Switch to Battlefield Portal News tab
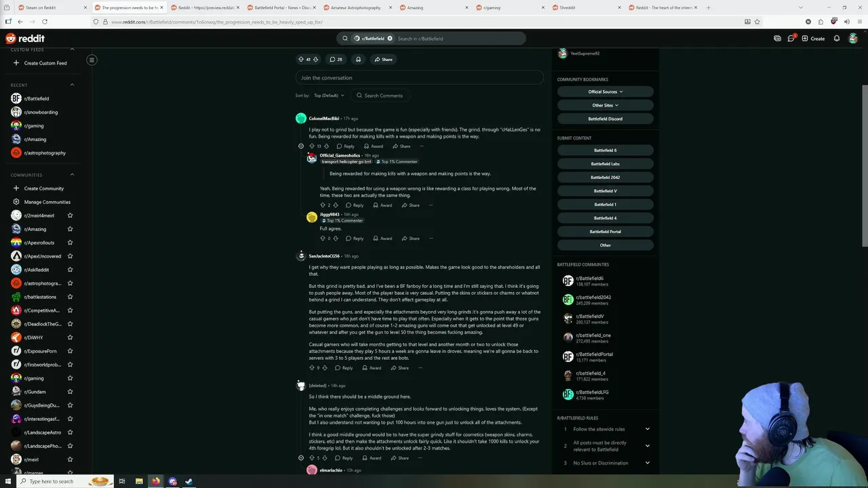This screenshot has width=868, height=488. (281, 7)
